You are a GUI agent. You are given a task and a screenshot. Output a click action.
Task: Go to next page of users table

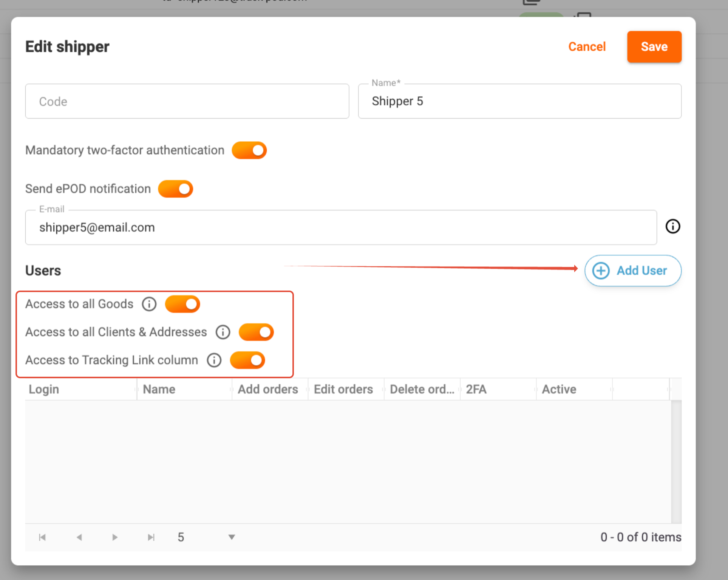coord(115,537)
